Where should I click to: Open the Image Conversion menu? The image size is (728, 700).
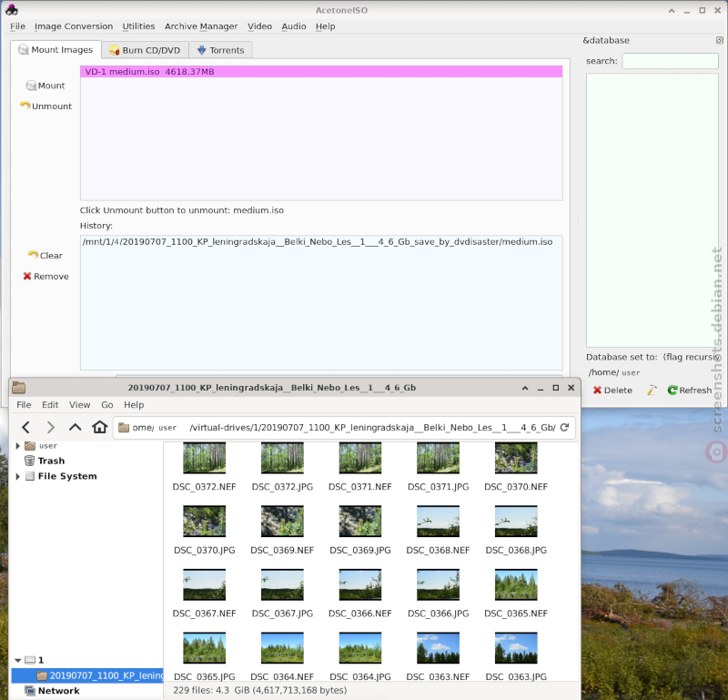tap(74, 26)
